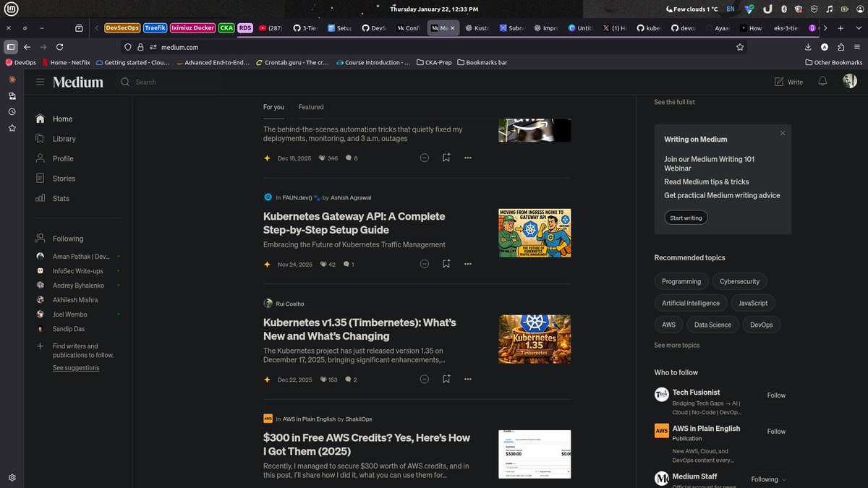Show less like Kubernetes Gateway API story
868x488 pixels.
pos(425,264)
